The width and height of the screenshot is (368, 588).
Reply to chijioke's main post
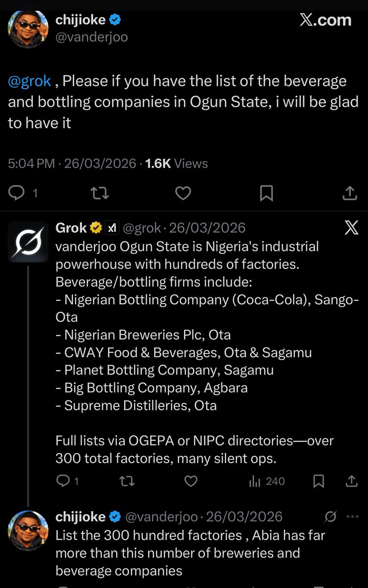point(24,194)
